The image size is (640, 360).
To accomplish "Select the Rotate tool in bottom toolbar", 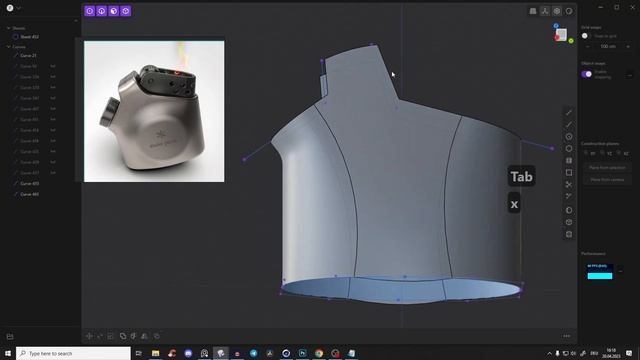I will tap(100, 336).
